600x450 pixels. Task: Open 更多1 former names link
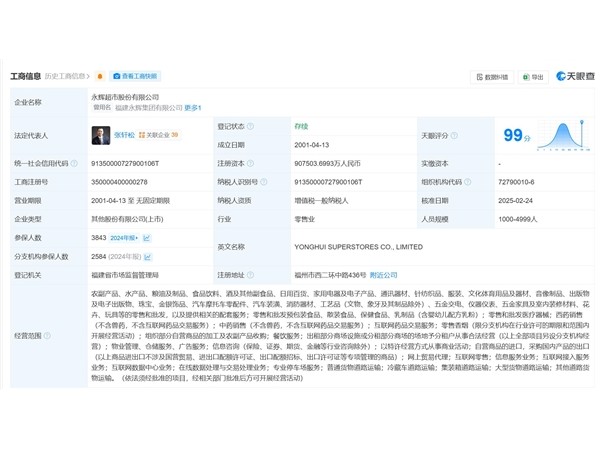pos(193,108)
